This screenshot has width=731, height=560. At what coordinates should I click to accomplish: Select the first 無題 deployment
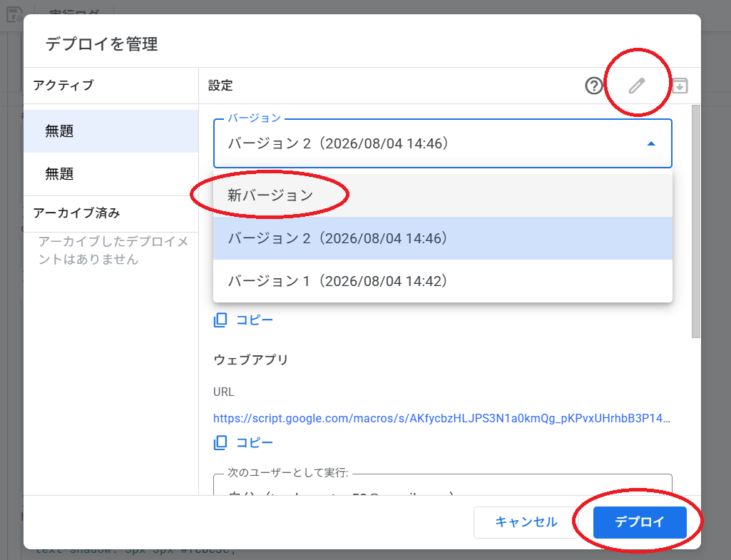pyautogui.click(x=111, y=131)
